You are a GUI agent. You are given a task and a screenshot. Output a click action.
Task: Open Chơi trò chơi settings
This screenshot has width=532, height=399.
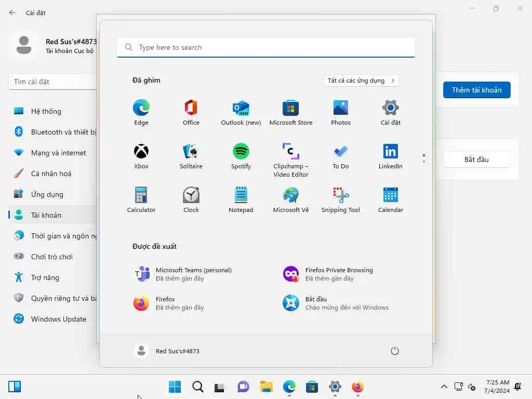click(53, 257)
